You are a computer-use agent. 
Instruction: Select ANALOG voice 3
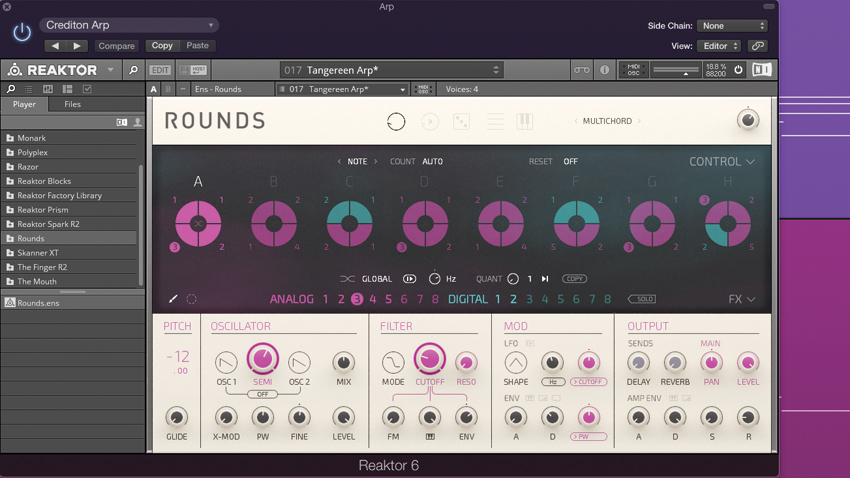[357, 299]
